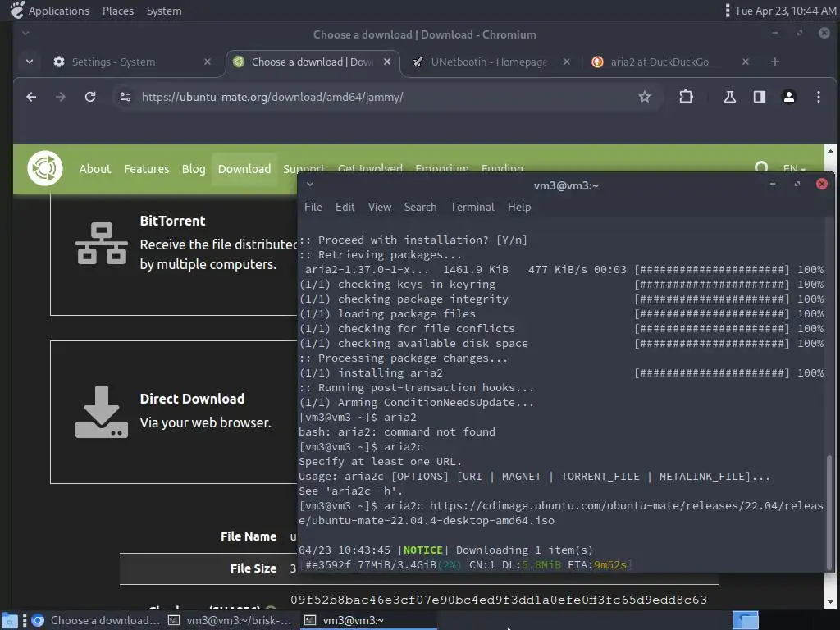Click the clock Tue Apr 23 10:44 AM
The image size is (840, 630).
(785, 11)
